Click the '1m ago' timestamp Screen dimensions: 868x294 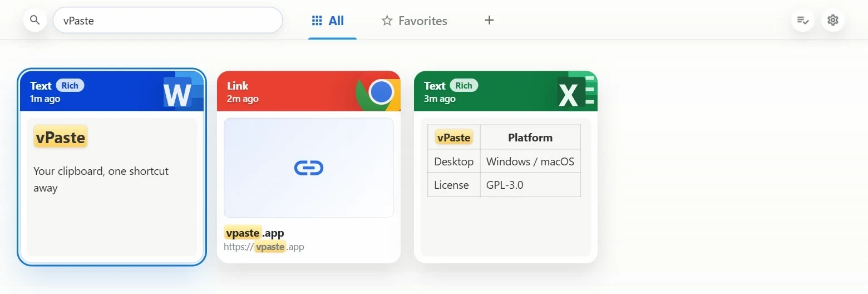pos(45,99)
